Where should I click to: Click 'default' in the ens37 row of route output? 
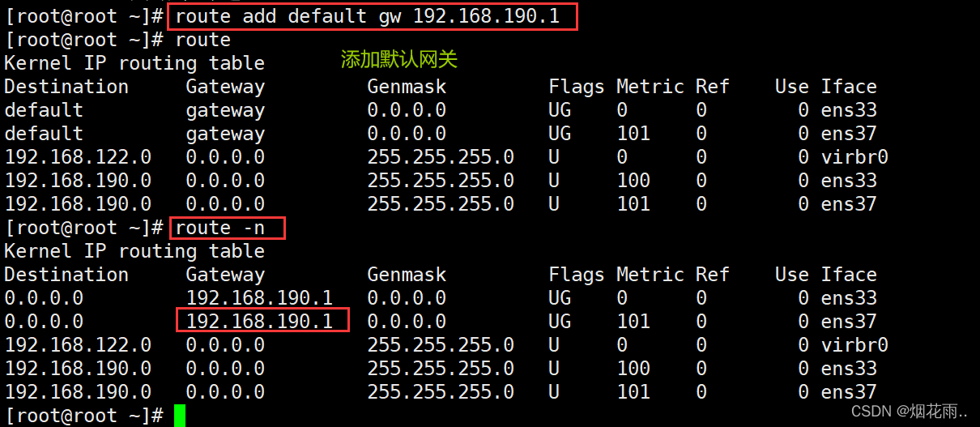[x=44, y=134]
